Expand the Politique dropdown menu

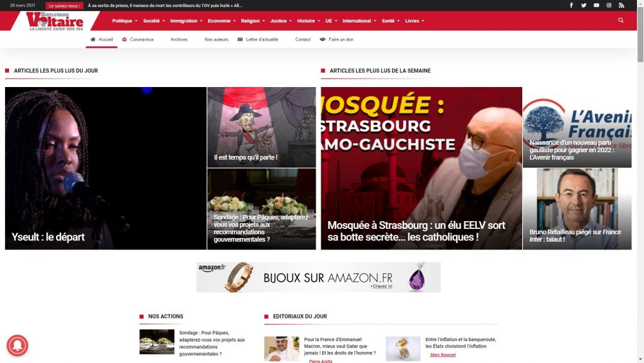tap(124, 21)
